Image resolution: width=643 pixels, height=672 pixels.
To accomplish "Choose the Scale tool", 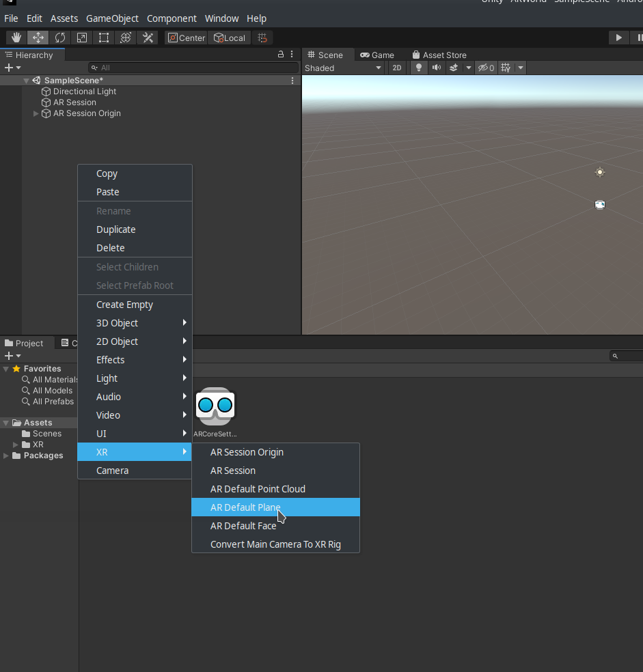I will pyautogui.click(x=82, y=38).
